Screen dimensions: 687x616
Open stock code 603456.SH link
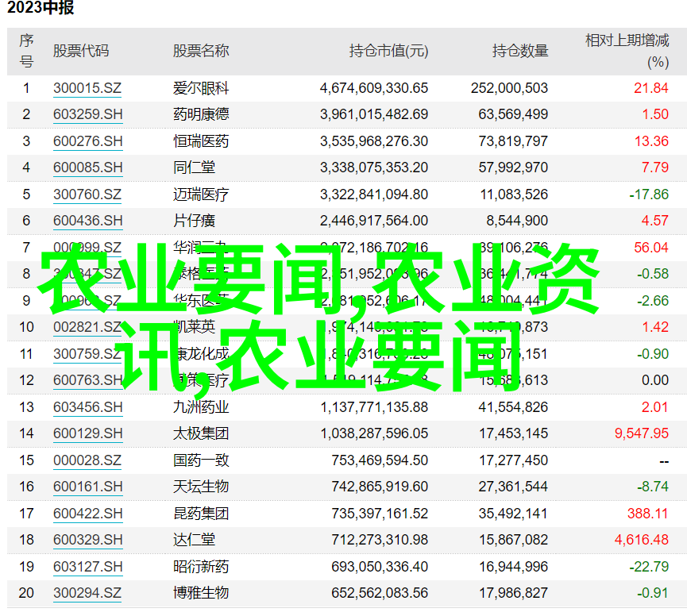pos(87,406)
